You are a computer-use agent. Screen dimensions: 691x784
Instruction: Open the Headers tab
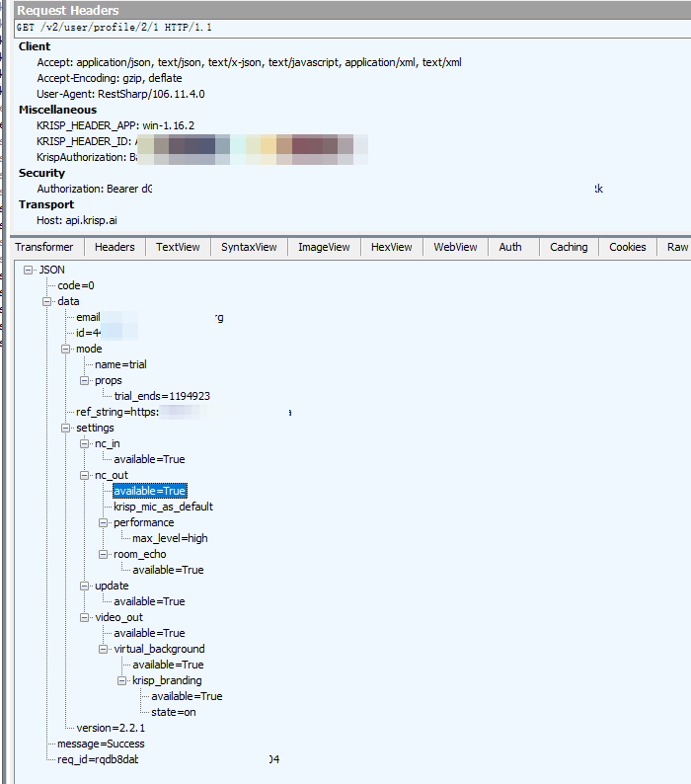pyautogui.click(x=115, y=247)
